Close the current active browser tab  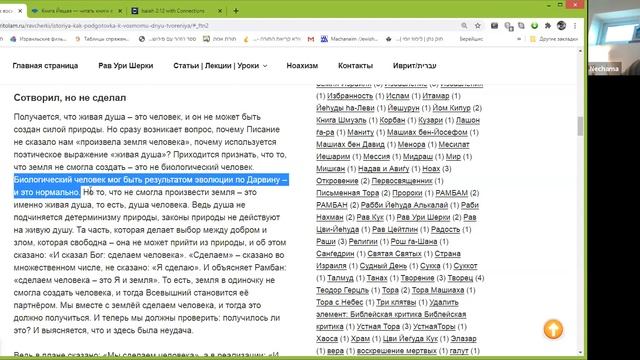tap(20, 11)
